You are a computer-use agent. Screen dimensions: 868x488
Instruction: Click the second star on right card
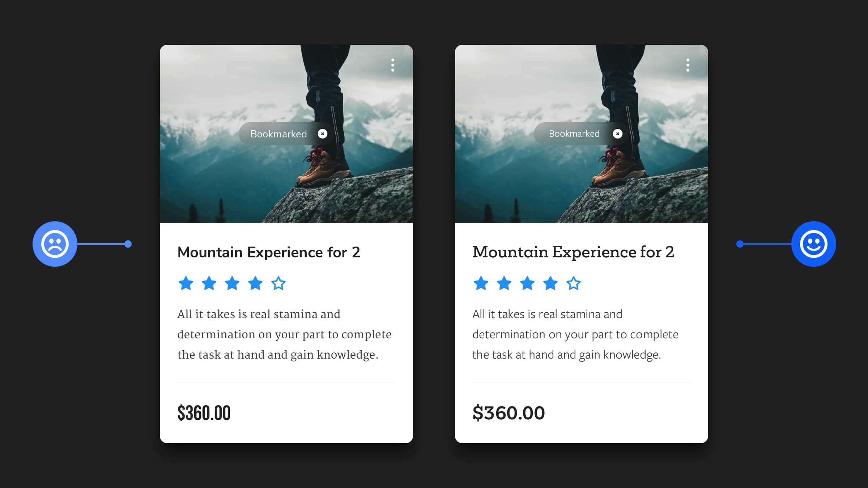(x=504, y=283)
